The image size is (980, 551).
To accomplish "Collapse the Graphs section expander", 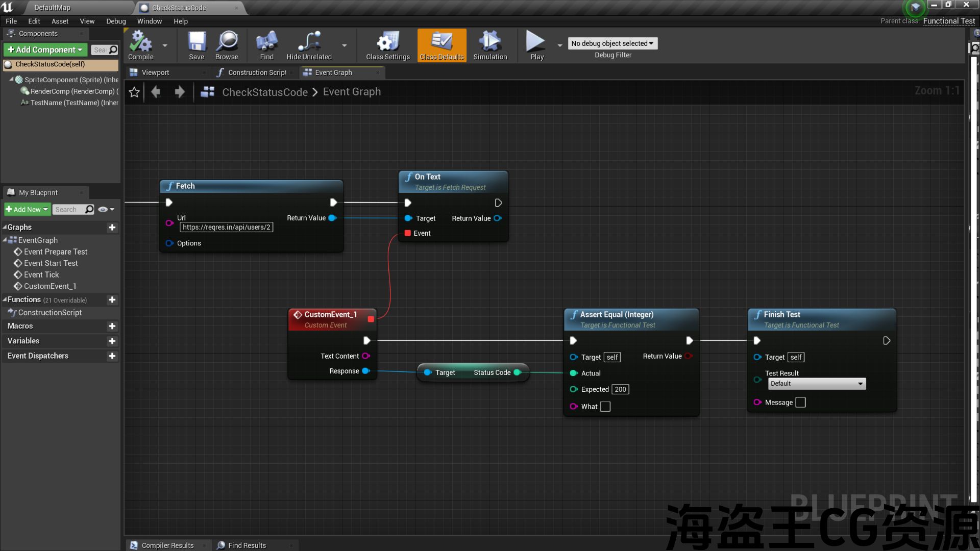I will [x=5, y=228].
